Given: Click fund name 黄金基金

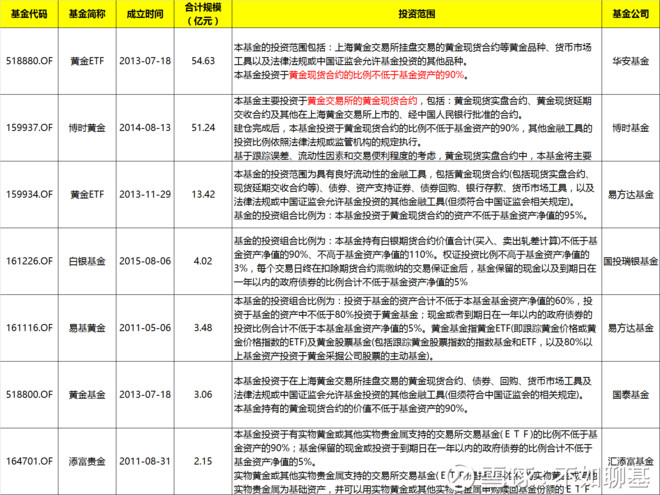Looking at the screenshot, I should coord(87,395).
